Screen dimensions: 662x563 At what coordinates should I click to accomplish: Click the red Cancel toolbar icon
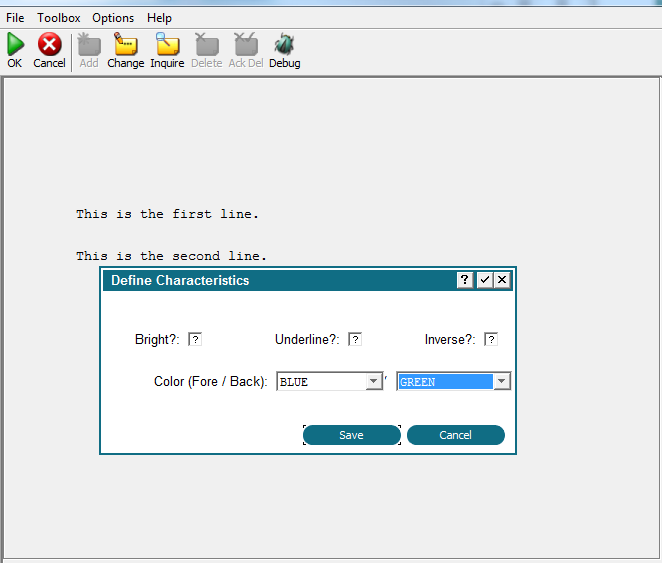(x=49, y=44)
